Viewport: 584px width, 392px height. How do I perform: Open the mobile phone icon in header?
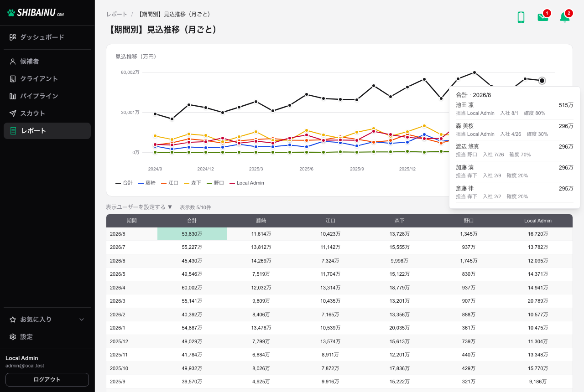click(521, 17)
